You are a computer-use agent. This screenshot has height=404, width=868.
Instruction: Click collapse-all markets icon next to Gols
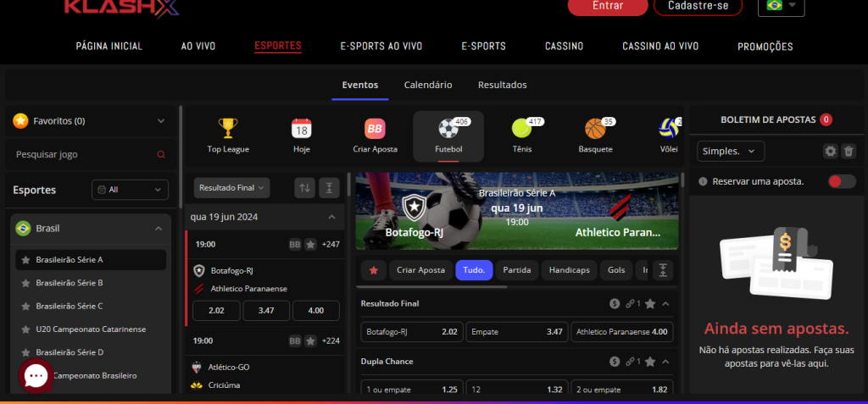pyautogui.click(x=663, y=270)
